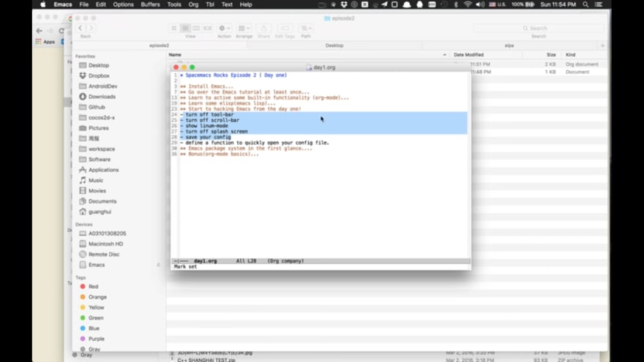Switch to Desktop Finder tab
Viewport: 644px width, 362px height.
point(334,45)
